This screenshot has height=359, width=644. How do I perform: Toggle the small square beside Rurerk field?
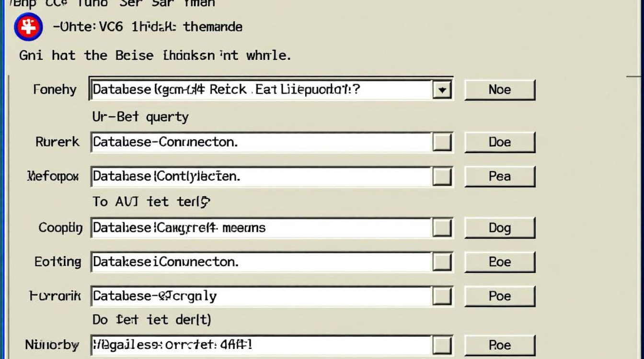pyautogui.click(x=442, y=142)
